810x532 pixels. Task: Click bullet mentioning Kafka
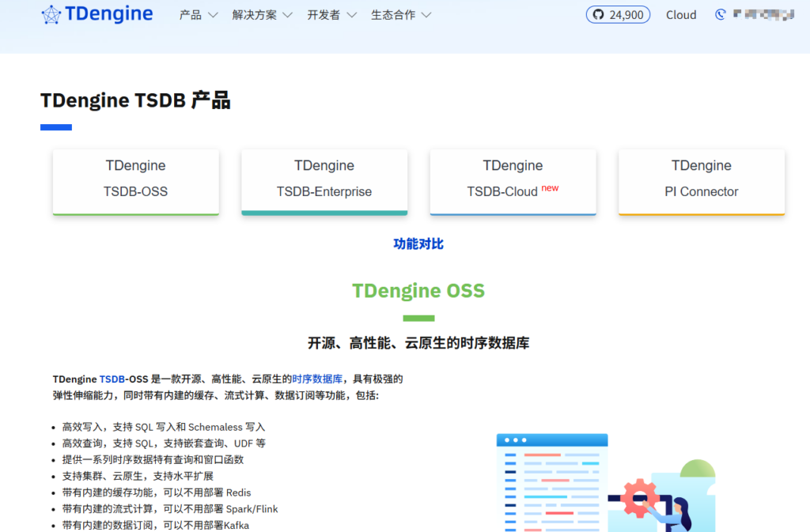point(156,526)
